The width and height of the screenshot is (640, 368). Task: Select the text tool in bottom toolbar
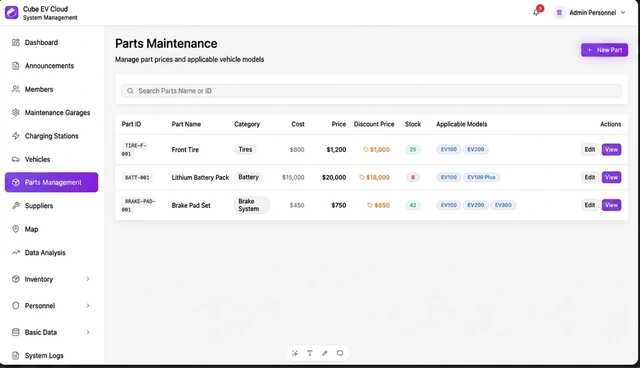pyautogui.click(x=310, y=353)
